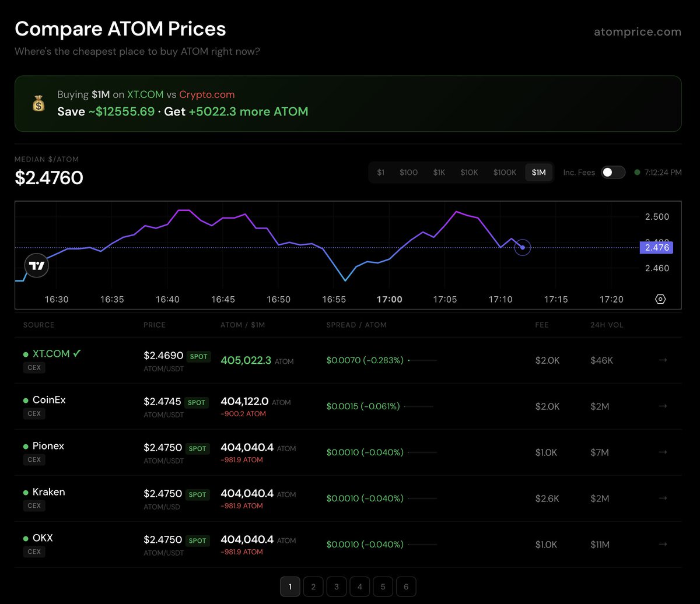The height and width of the screenshot is (604, 700).
Task: Click the chart's current price marker circle
Action: pyautogui.click(x=523, y=248)
